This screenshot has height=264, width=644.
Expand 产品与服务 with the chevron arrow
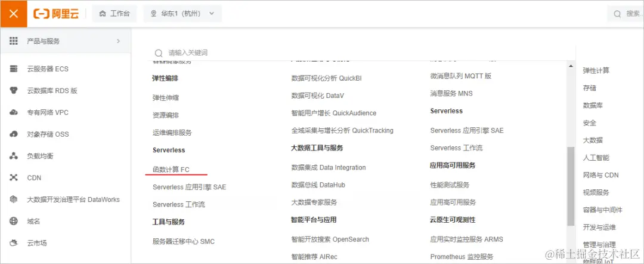click(118, 41)
